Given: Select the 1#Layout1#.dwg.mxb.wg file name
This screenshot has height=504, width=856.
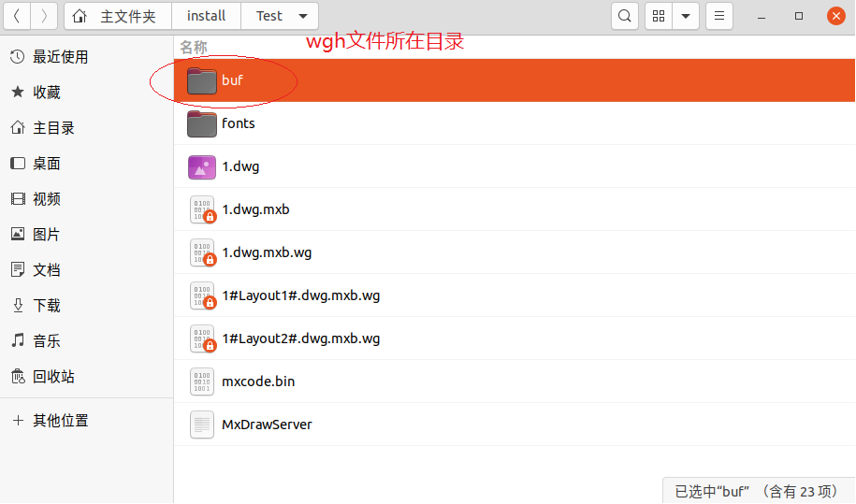Looking at the screenshot, I should tap(301, 295).
